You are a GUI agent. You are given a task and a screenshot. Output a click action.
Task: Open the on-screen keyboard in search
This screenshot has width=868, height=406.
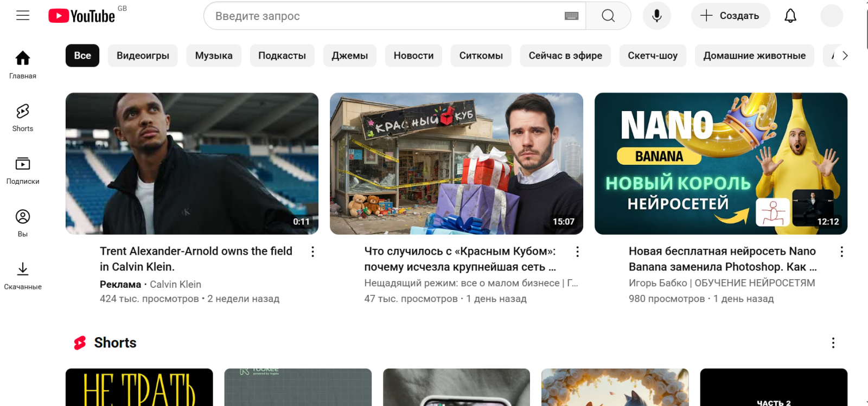coord(571,16)
